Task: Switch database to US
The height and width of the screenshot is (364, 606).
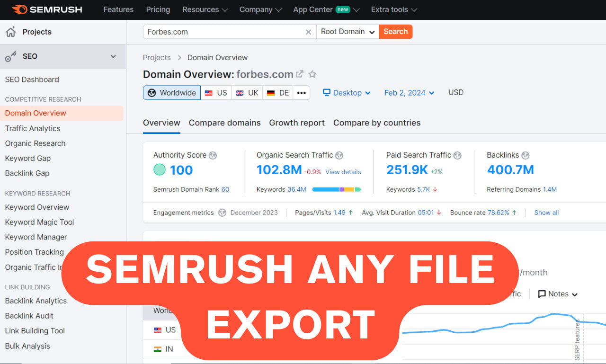Action: 216,93
